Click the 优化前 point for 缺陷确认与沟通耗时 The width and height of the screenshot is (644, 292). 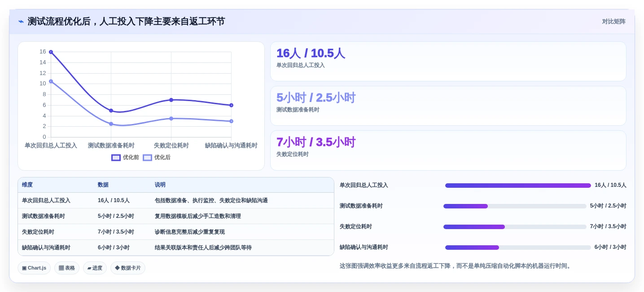(231, 105)
